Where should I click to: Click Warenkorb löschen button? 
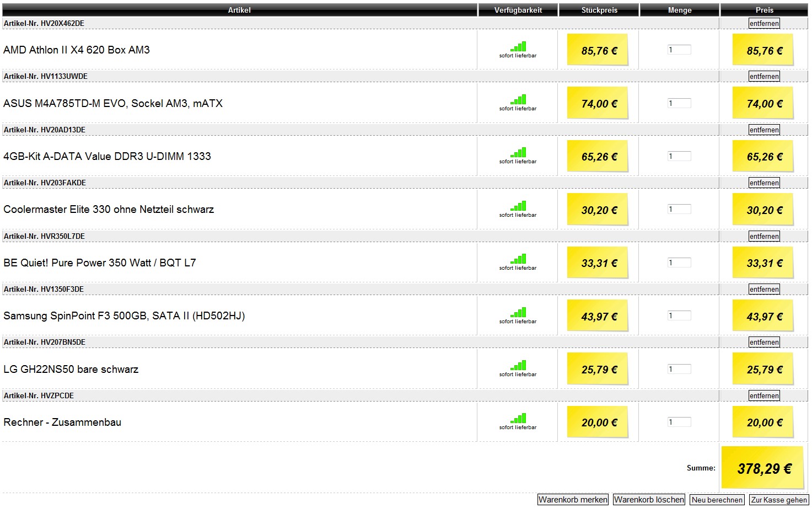point(649,499)
